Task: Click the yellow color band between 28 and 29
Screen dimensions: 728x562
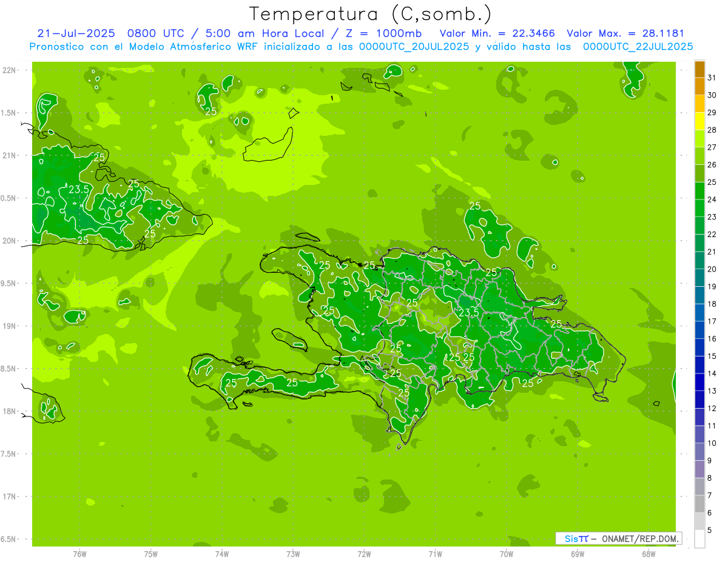Action: pyautogui.click(x=699, y=121)
